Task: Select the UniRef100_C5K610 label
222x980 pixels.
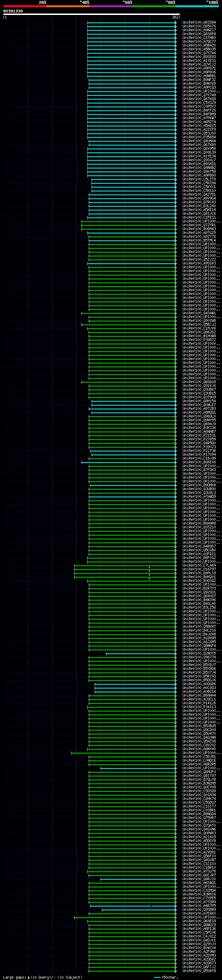Action: coord(199,191)
